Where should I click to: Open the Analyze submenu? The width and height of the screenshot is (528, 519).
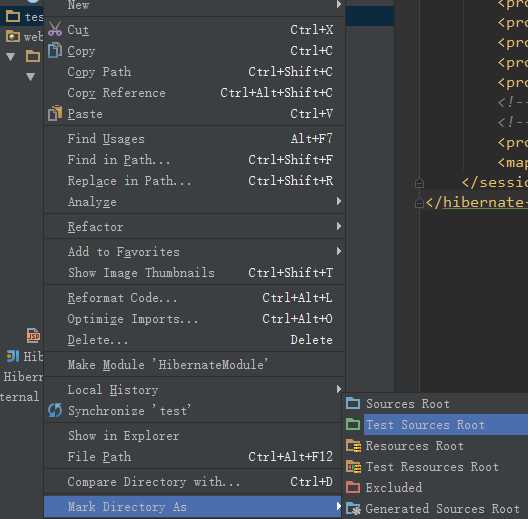(x=194, y=201)
